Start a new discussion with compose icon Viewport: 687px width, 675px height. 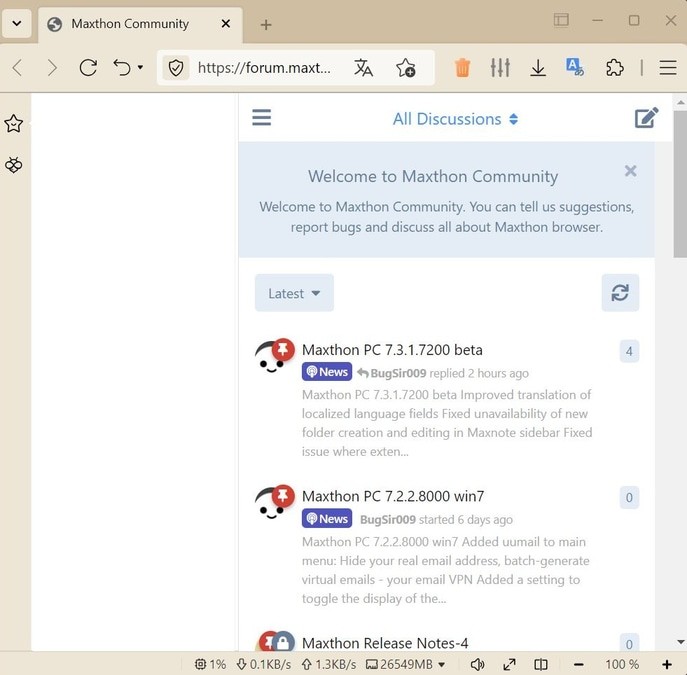(x=646, y=117)
